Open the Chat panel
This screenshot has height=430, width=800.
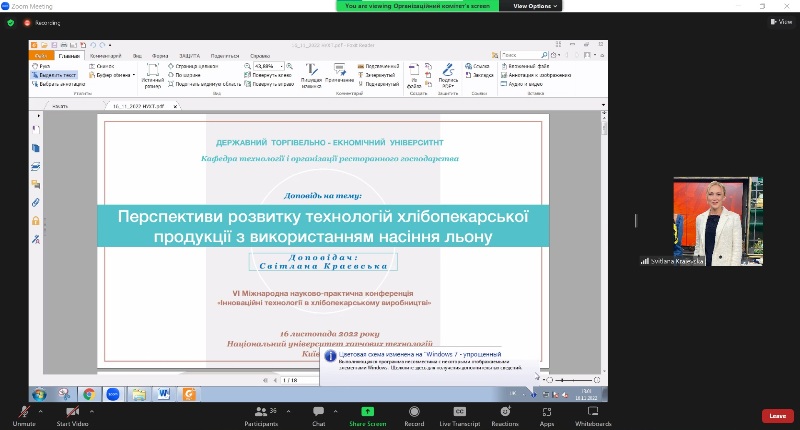tap(318, 416)
